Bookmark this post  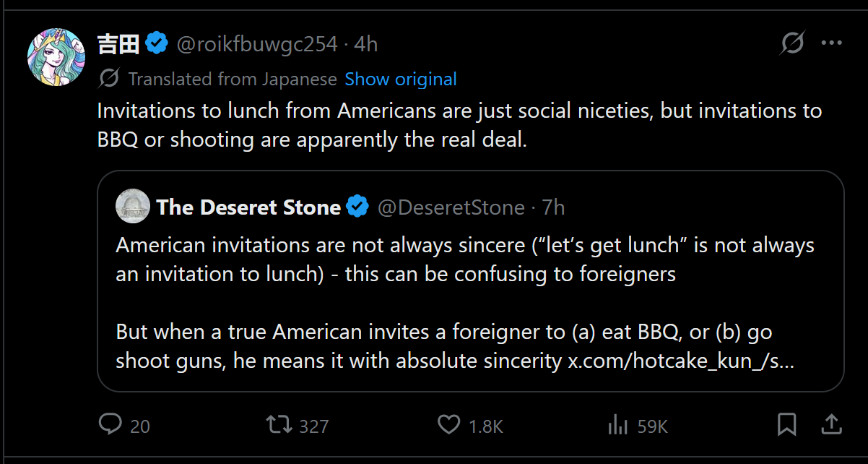[x=786, y=424]
